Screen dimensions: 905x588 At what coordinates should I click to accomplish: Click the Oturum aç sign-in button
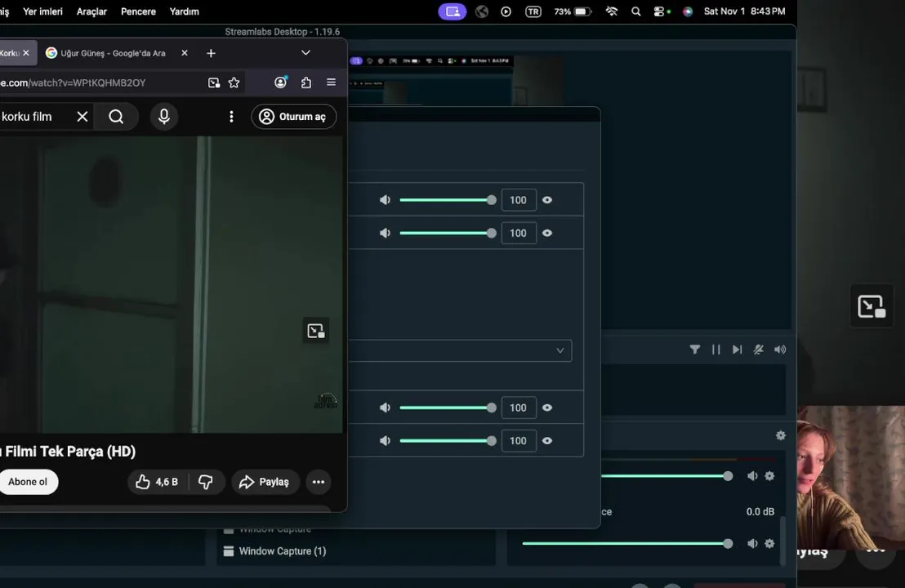click(294, 117)
